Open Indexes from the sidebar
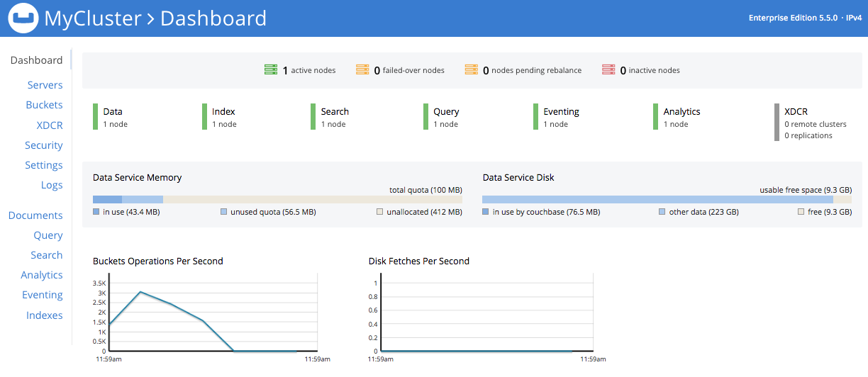The height and width of the screenshot is (377, 868). (45, 315)
